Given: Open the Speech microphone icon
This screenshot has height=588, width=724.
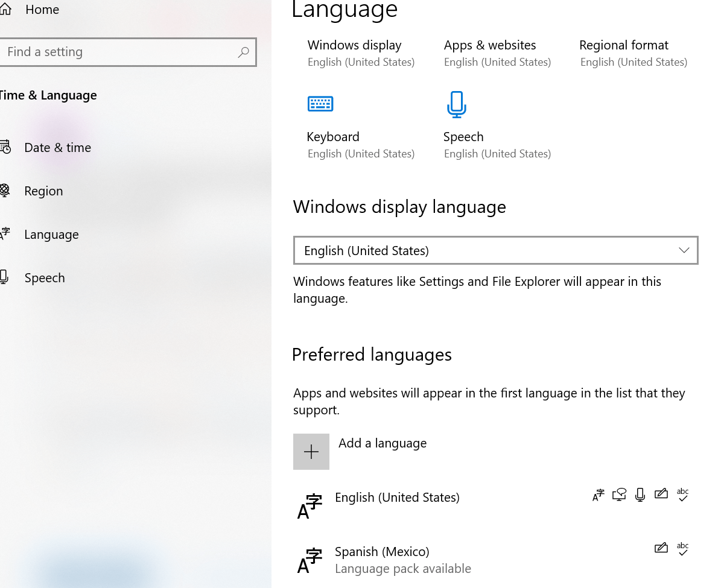Looking at the screenshot, I should 456,104.
